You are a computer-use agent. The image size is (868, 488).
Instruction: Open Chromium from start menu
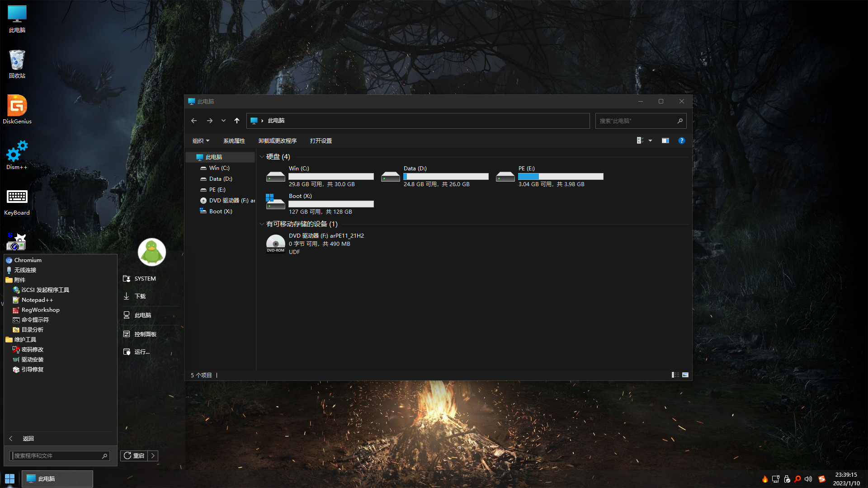click(24, 260)
